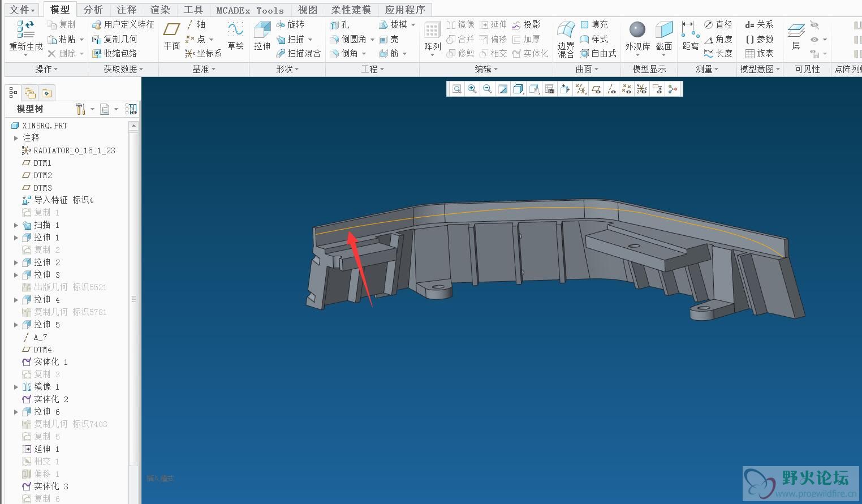Open the 边界混合 (Boundary Blend) tool
The height and width of the screenshot is (504, 862).
click(x=566, y=39)
